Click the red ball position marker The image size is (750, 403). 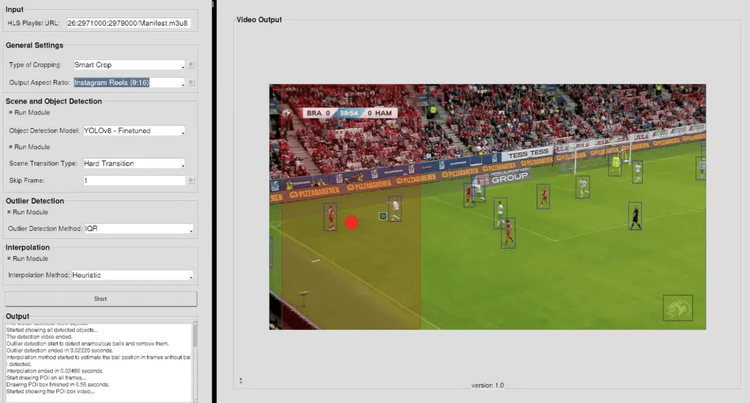click(351, 222)
